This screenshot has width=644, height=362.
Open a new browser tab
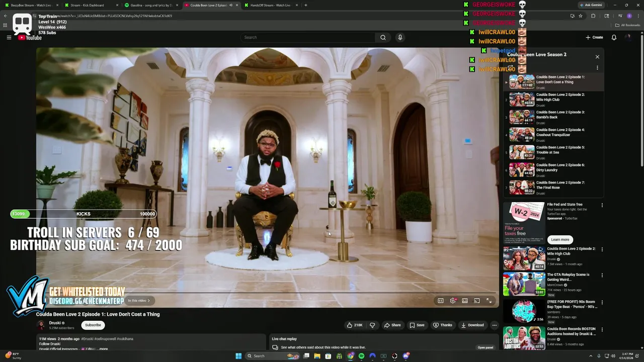(306, 5)
